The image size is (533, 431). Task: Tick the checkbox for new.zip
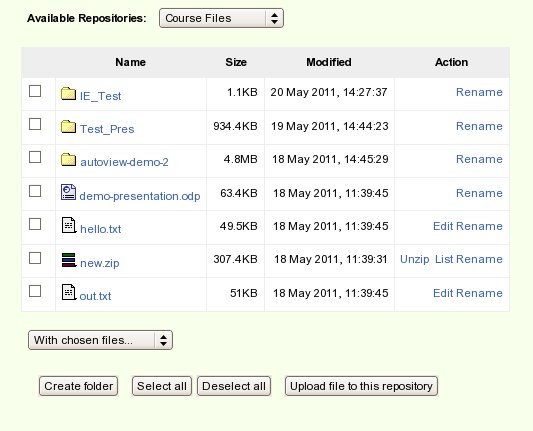tap(35, 258)
